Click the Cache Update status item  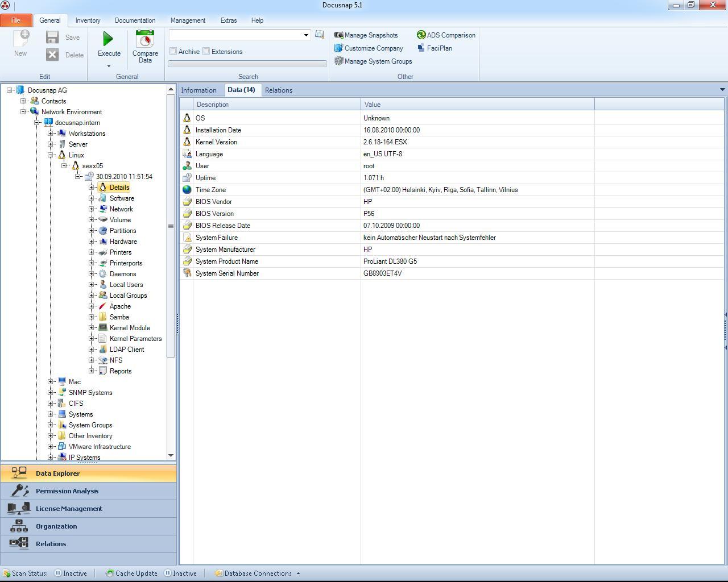[131, 573]
